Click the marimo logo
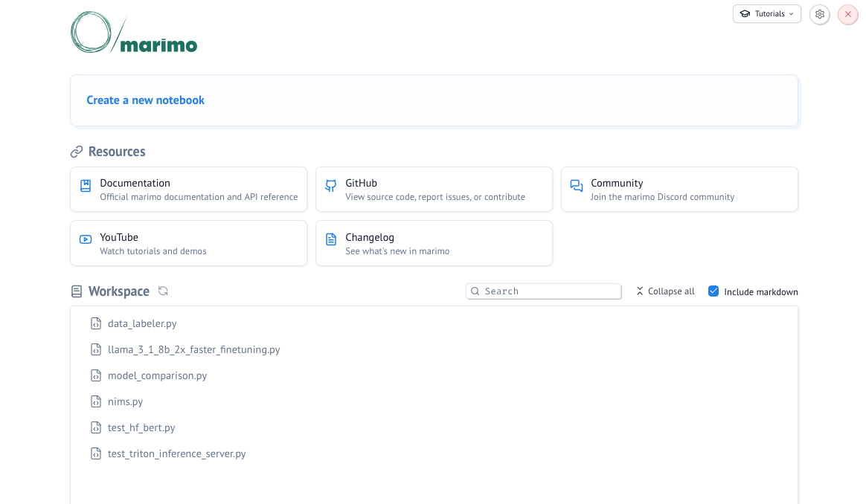Viewport: 866px width, 504px height. coord(133,31)
